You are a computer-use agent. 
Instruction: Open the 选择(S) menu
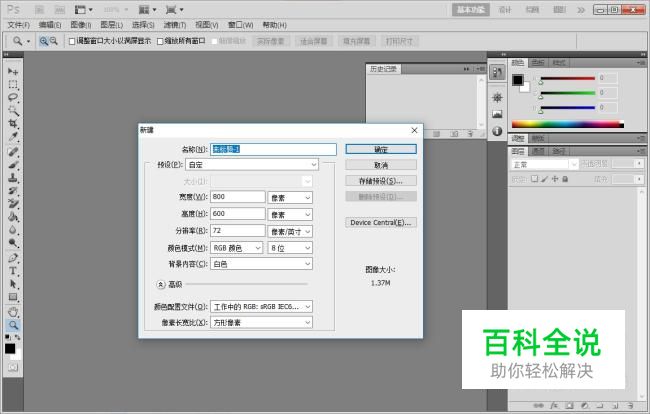143,25
